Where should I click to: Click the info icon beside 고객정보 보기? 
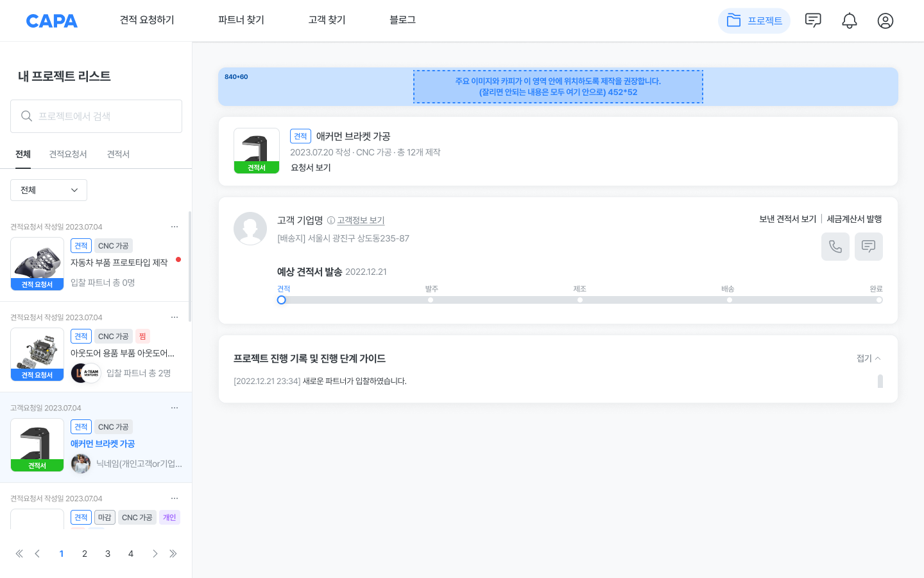coord(330,220)
